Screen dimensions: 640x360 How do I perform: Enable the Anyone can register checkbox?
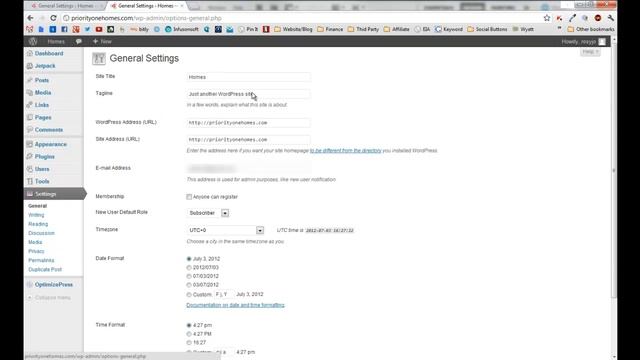point(189,197)
